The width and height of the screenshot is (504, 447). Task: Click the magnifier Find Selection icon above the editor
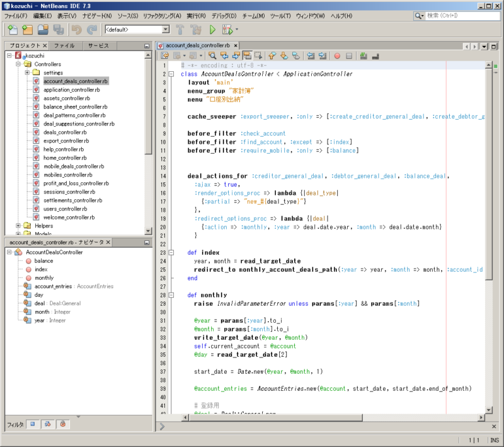pos(212,56)
